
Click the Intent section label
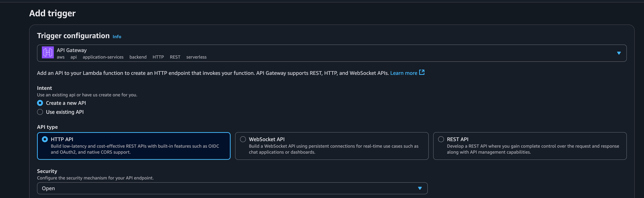[x=44, y=88]
